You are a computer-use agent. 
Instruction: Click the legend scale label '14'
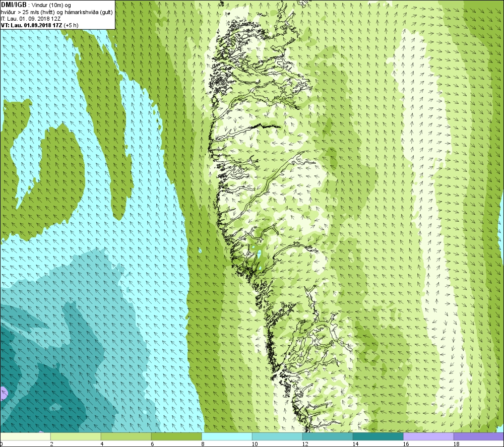coord(355,444)
